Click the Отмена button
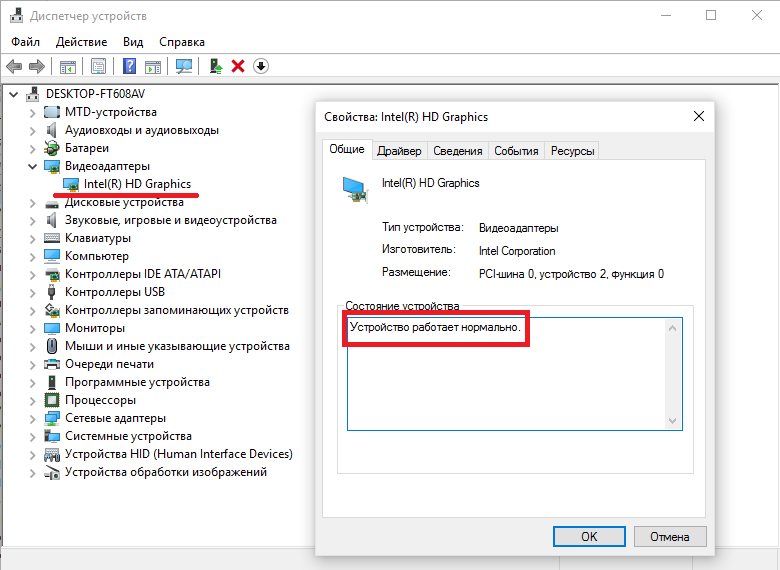 click(670, 537)
